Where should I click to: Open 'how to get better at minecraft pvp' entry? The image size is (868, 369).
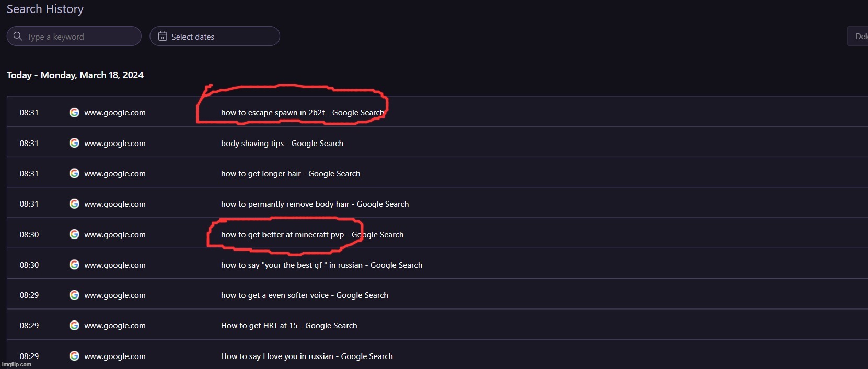[x=312, y=234]
